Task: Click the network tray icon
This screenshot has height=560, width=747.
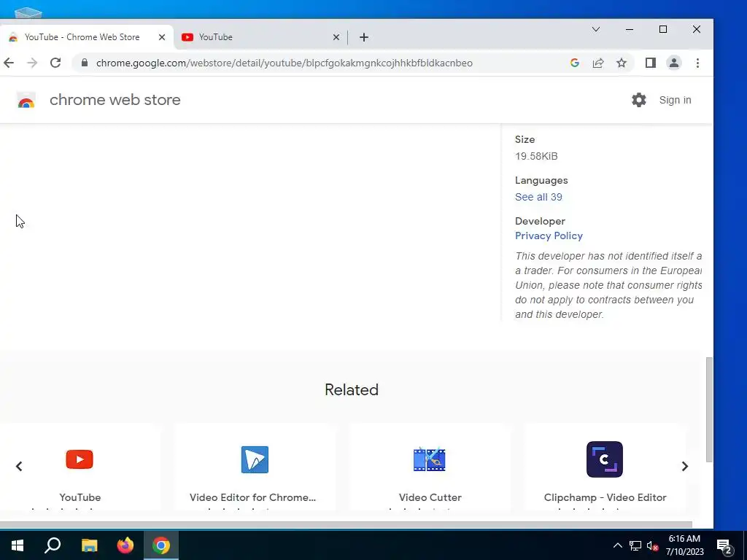Action: click(x=635, y=545)
